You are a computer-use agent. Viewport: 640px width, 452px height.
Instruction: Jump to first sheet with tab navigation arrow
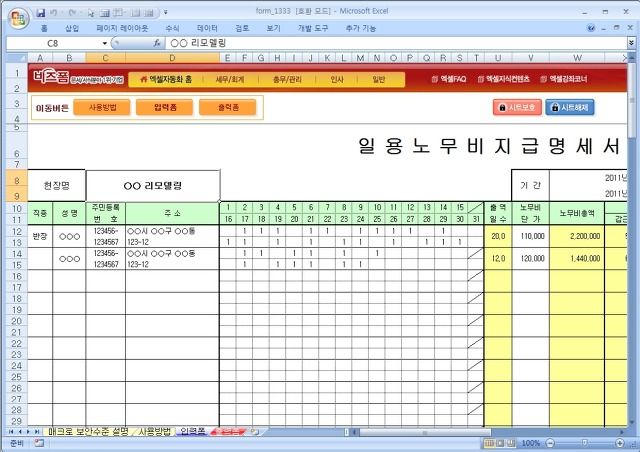pos(11,432)
